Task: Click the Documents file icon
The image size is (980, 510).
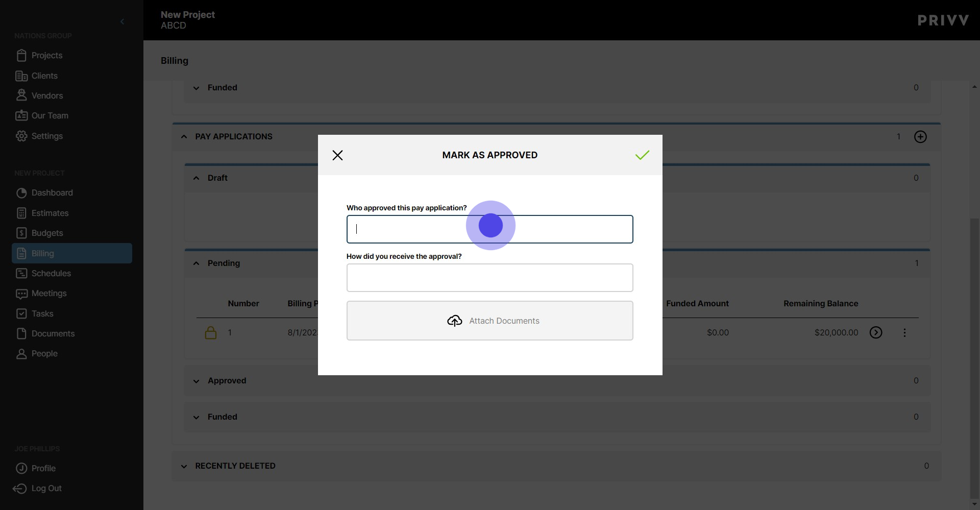Action: point(21,333)
